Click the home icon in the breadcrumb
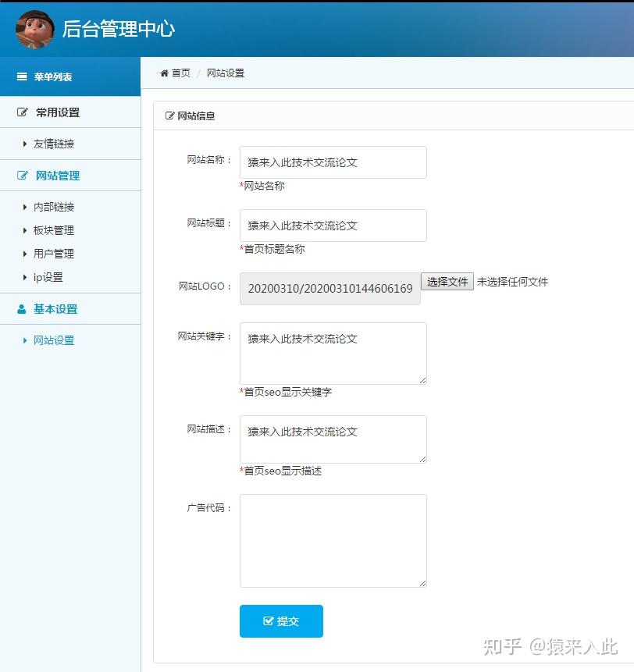 162,73
